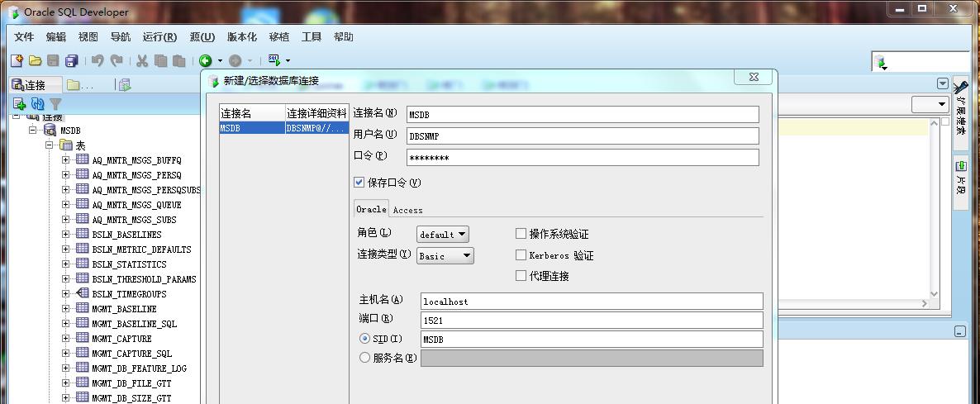Click the MSDB database connection icon in tree
Viewport: 980px width, 404px height.
click(50, 130)
